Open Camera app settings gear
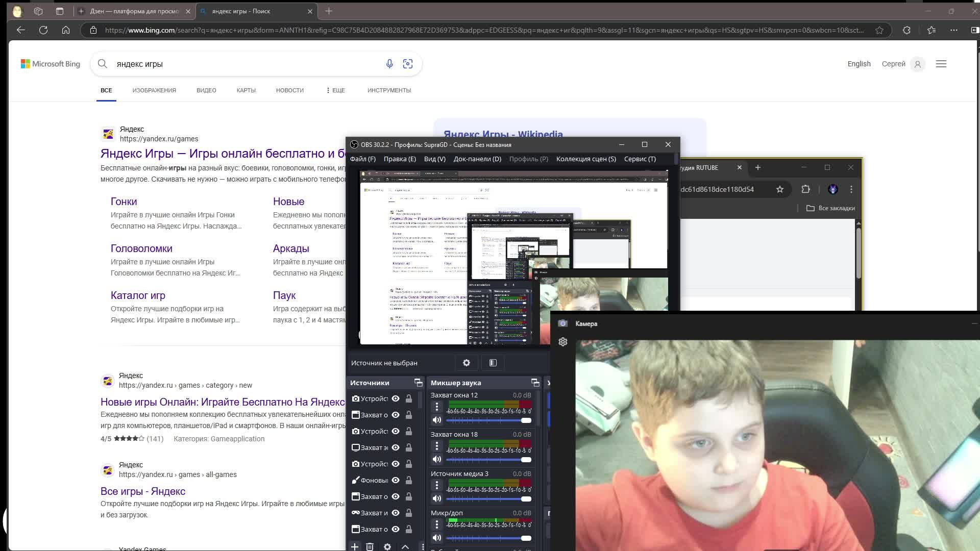This screenshot has height=551, width=980. [563, 342]
